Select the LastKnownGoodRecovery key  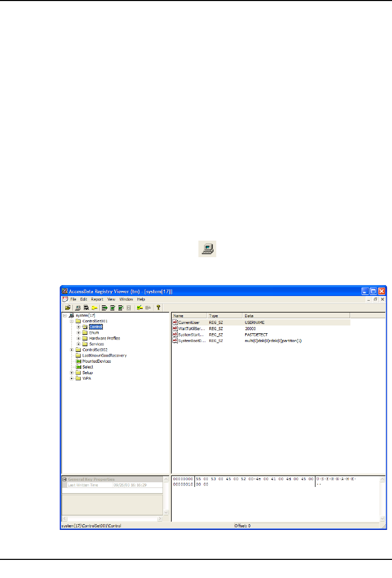(104, 355)
